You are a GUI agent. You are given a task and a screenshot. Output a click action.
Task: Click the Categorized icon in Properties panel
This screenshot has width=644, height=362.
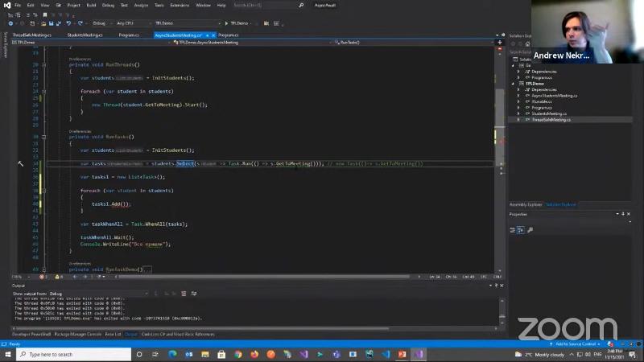512,230
